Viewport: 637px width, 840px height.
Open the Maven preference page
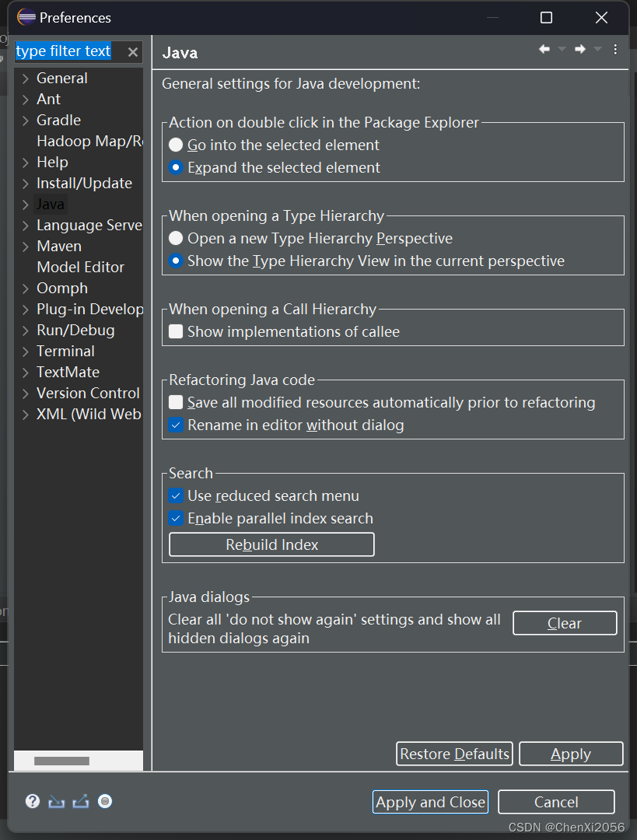point(59,246)
